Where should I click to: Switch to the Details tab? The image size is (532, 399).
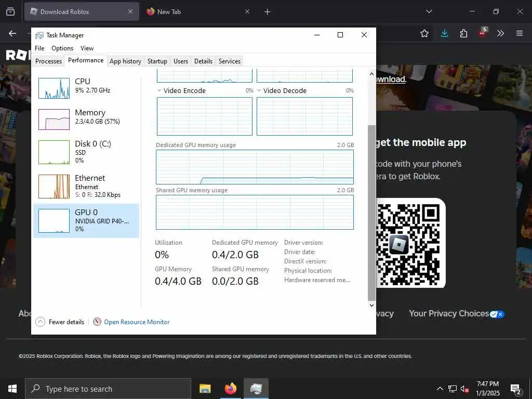(x=203, y=61)
